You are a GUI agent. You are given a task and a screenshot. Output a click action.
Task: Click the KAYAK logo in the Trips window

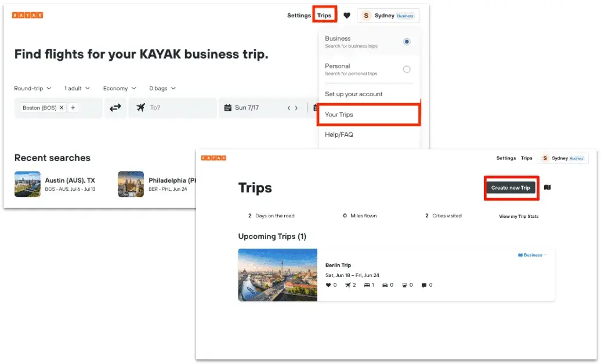[x=214, y=158]
